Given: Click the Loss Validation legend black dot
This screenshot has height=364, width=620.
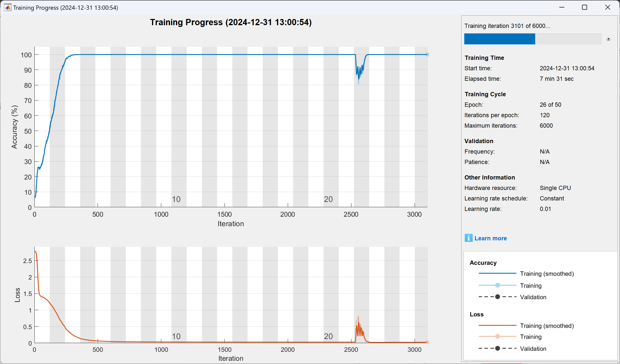Looking at the screenshot, I should click(497, 348).
